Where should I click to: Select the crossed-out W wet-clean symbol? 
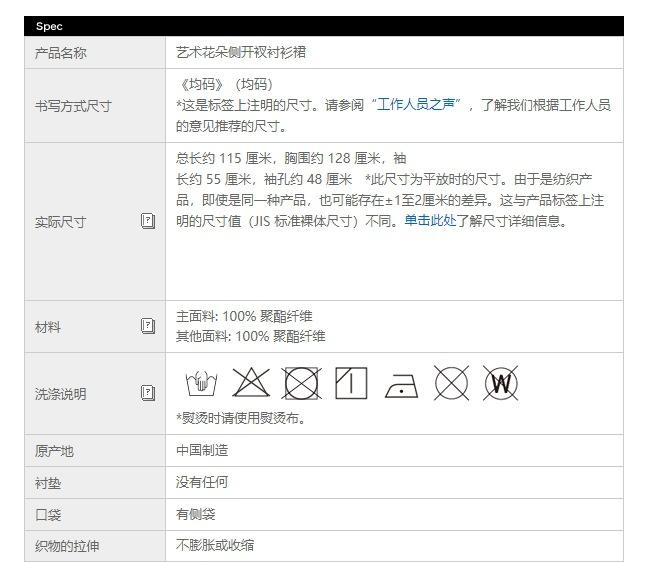coord(500,383)
